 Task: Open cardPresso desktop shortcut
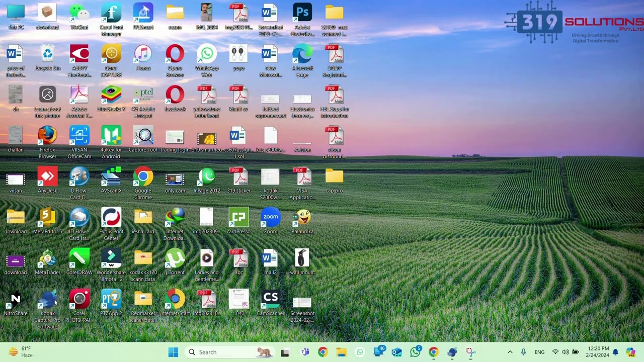[x=238, y=221]
